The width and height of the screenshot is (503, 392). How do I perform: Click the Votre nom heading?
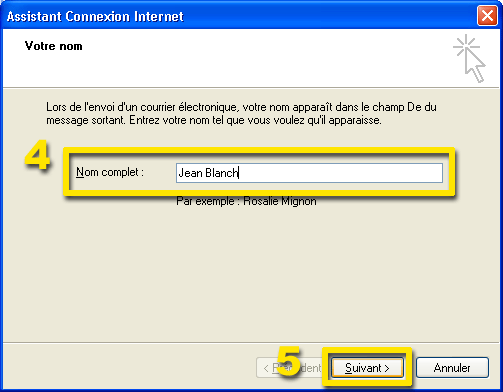pyautogui.click(x=53, y=46)
